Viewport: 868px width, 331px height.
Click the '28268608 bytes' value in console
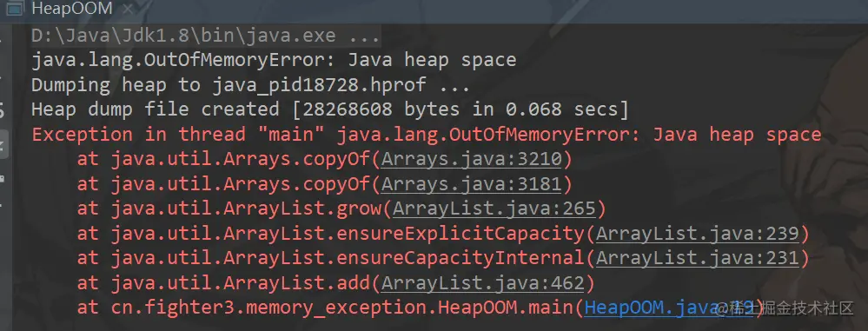[x=381, y=109]
